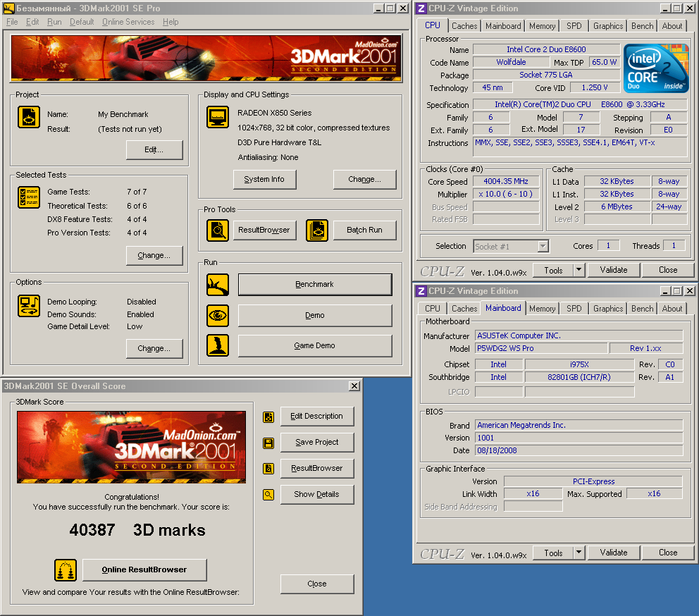Click the Options demo looping icon
Viewport: 699px width, 616px height.
29,306
